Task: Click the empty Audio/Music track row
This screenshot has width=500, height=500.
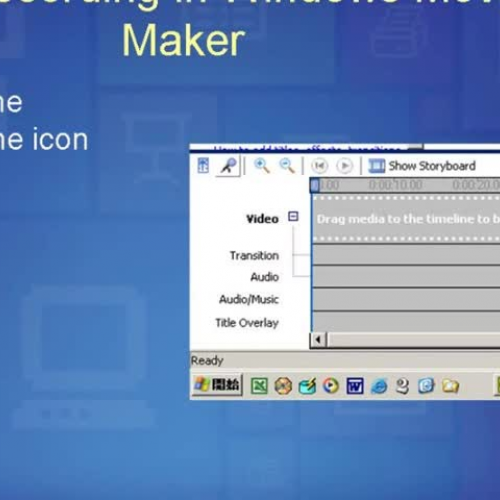Action: [406, 299]
